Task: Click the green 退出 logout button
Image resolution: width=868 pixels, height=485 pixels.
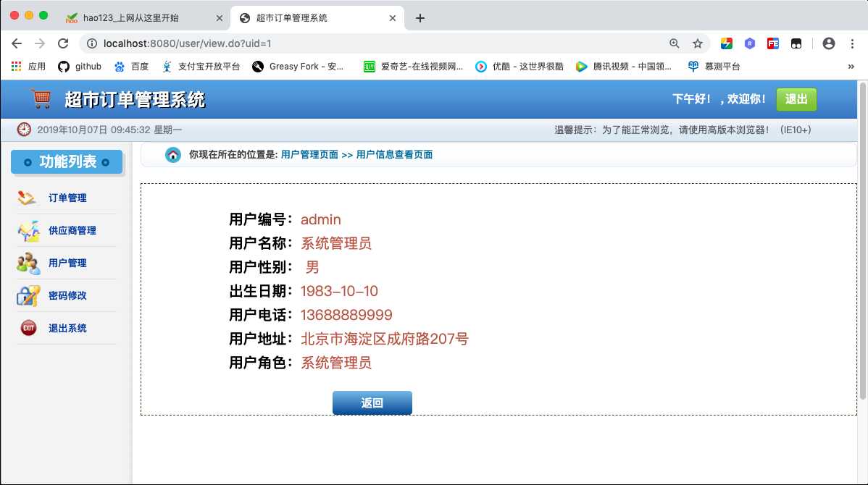Action: [x=796, y=100]
